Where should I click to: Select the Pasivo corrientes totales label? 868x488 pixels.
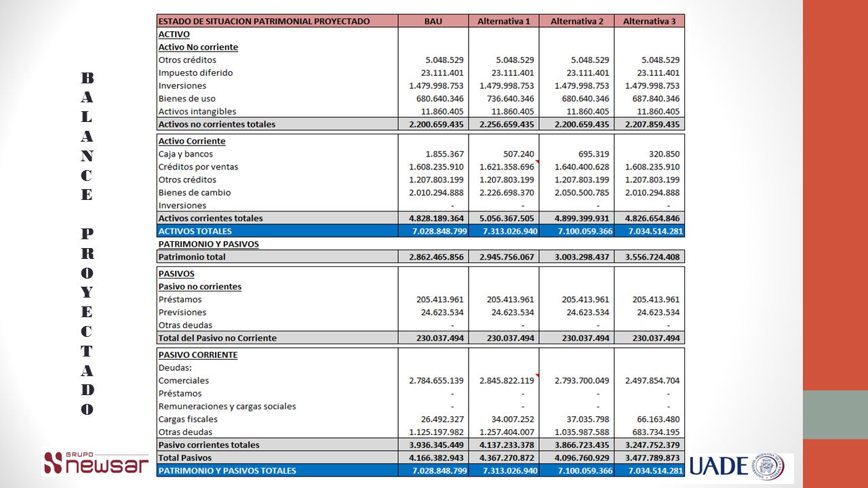point(208,445)
